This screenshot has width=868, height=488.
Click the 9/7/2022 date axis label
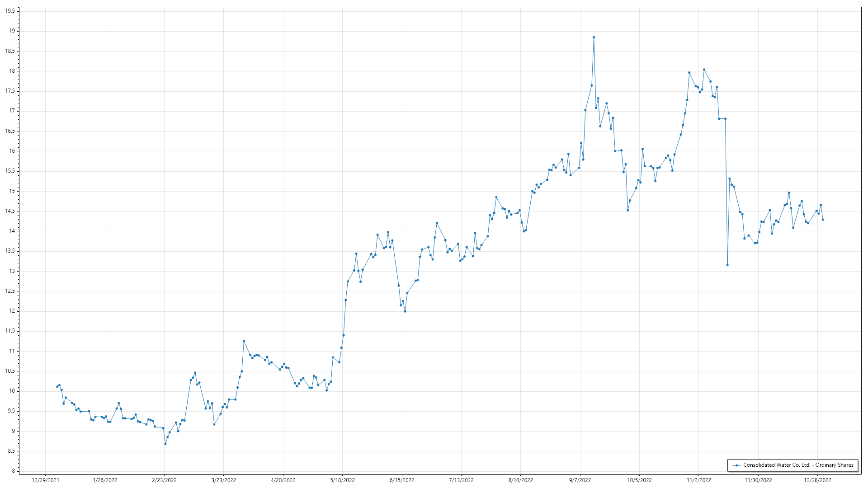tap(580, 480)
